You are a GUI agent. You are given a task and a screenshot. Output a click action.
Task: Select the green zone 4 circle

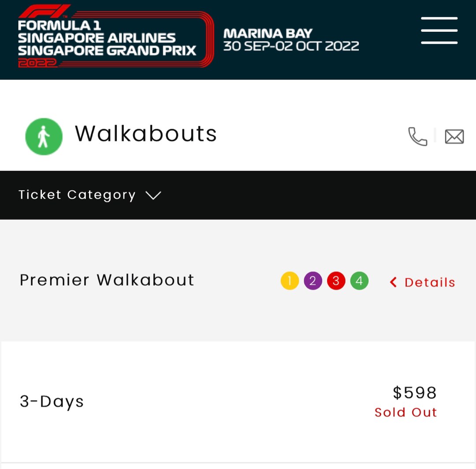coord(359,281)
